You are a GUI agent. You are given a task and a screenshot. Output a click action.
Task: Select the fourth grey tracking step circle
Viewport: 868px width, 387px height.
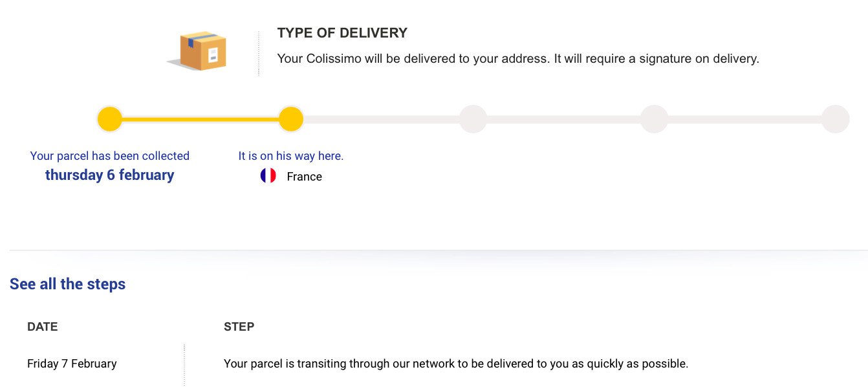654,119
